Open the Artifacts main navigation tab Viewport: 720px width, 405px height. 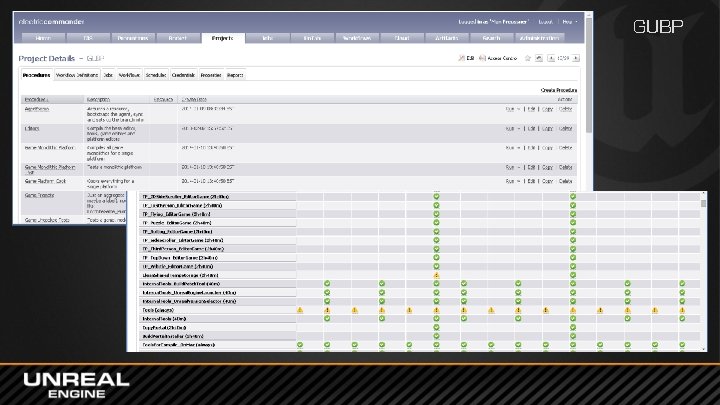pos(447,38)
